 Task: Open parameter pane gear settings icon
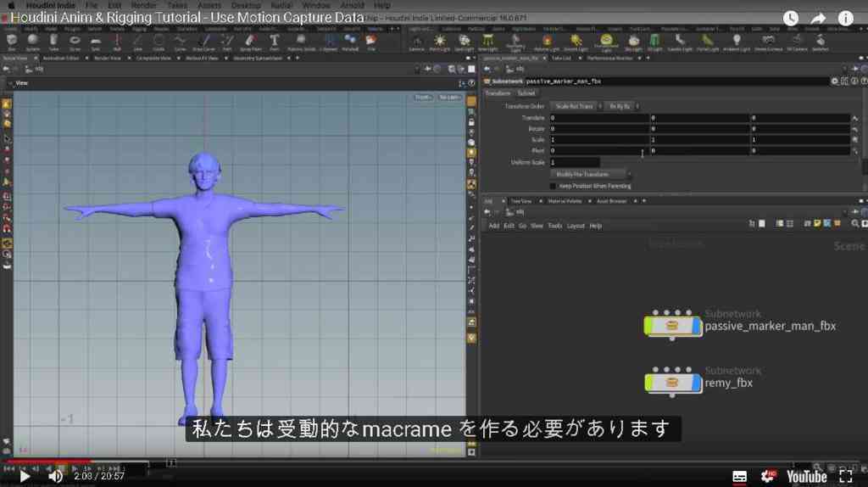(x=834, y=81)
